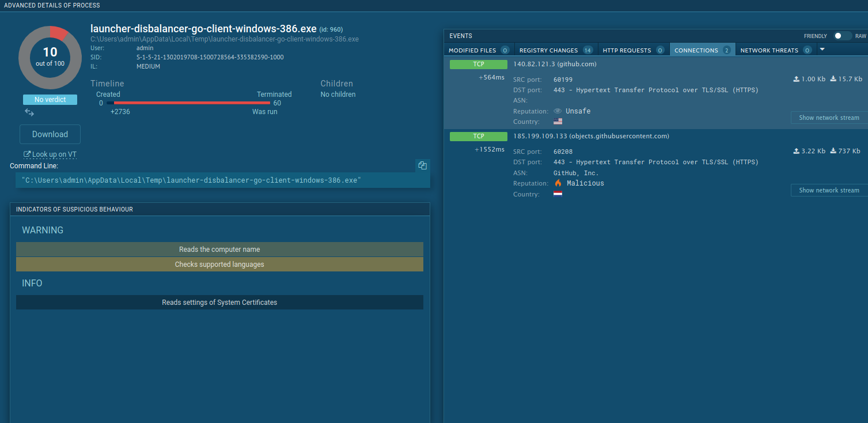Show network stream for the github.com connection
Screen dimensions: 868x423
tap(828, 118)
